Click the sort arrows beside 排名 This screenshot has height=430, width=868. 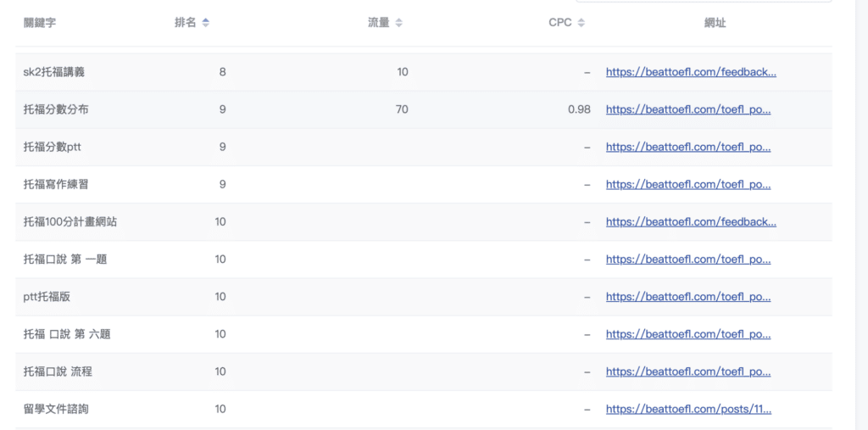[x=206, y=23]
